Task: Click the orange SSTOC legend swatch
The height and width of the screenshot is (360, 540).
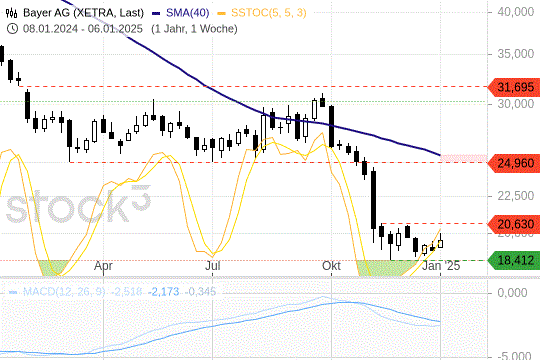Action: pos(222,13)
